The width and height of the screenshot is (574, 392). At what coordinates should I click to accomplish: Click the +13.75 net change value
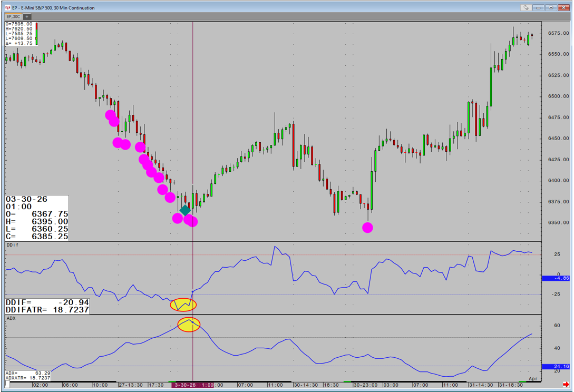(x=23, y=43)
